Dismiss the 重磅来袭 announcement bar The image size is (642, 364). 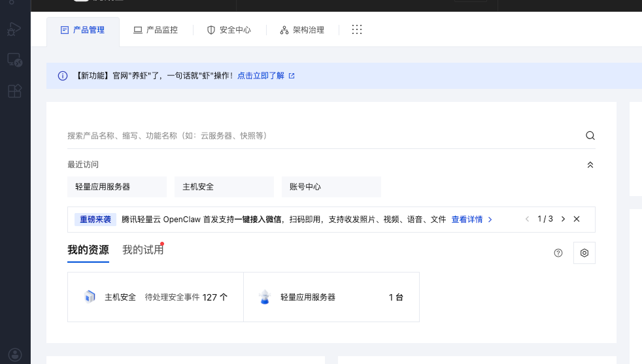point(577,219)
